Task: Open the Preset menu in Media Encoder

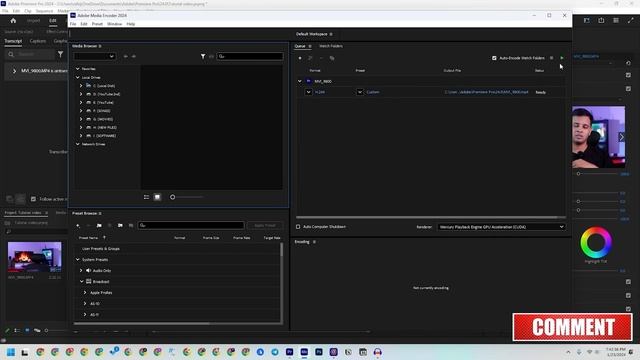Action: click(x=97, y=24)
